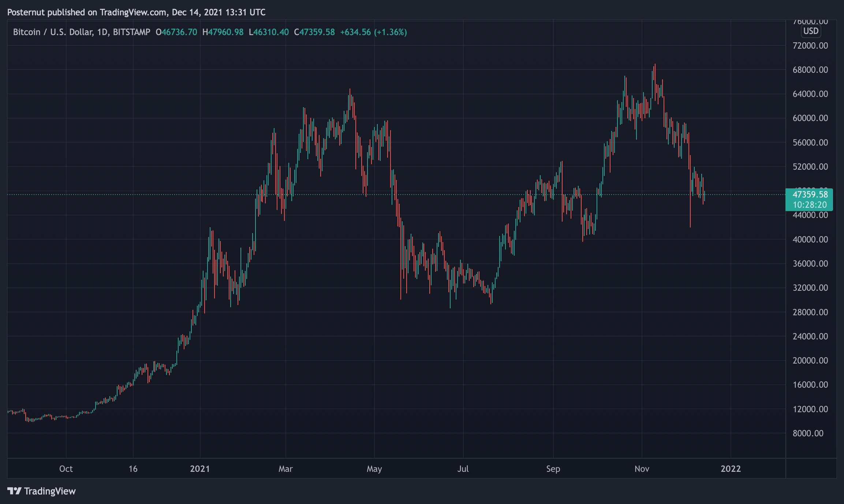Click the 68000.00 price axis label
The height and width of the screenshot is (504, 844).
pyautogui.click(x=810, y=70)
